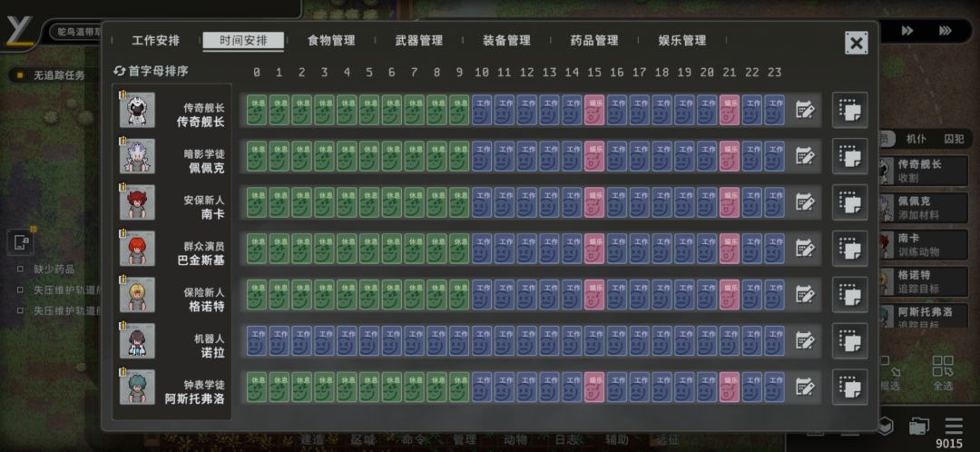Select 佩佩克 portrait in list
This screenshot has width=980, height=452.
137,156
